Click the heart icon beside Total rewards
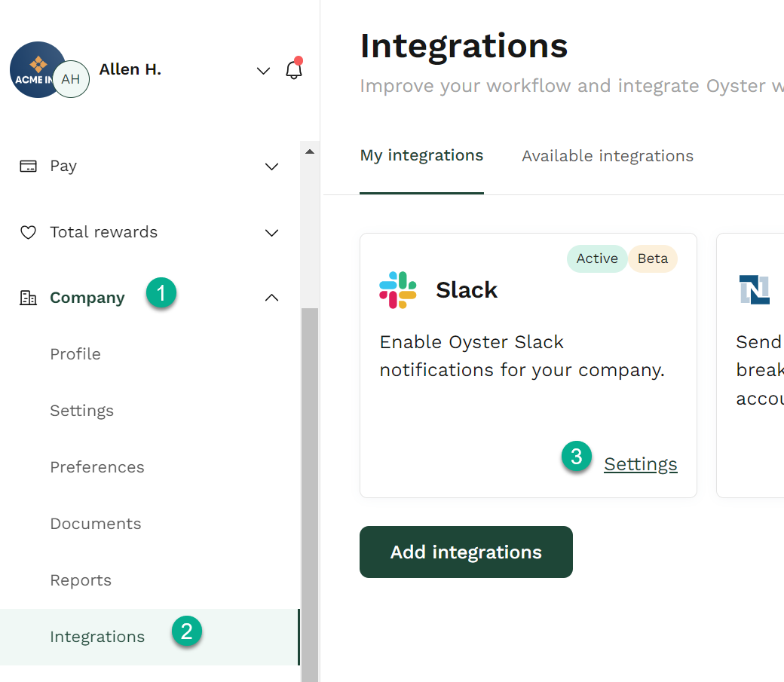The image size is (784, 682). pos(28,232)
